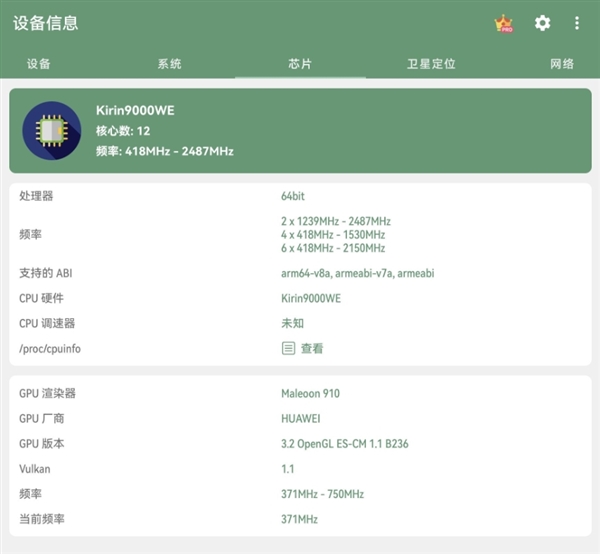Click the PRO crown icon
The height and width of the screenshot is (554, 600).
click(x=504, y=23)
